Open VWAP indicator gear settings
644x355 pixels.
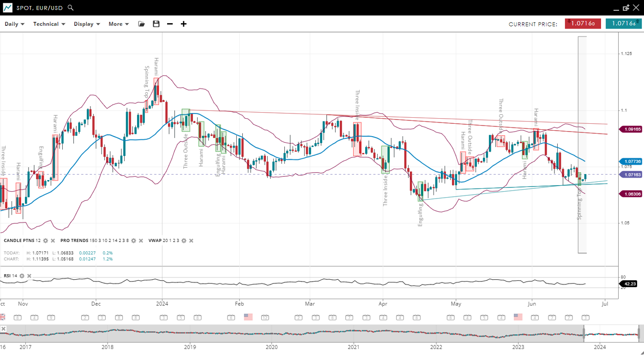(x=184, y=241)
